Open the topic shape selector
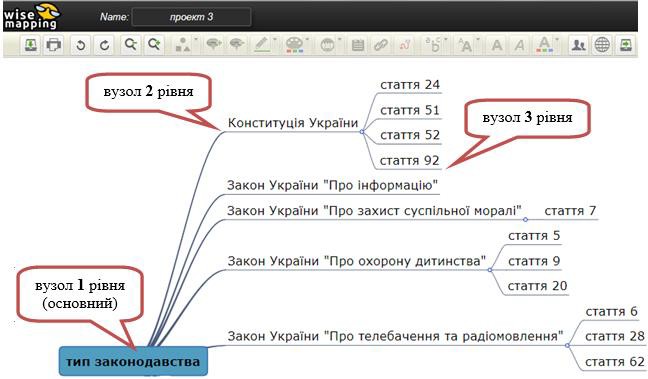Image resolution: width=648 pixels, height=379 pixels. click(183, 45)
